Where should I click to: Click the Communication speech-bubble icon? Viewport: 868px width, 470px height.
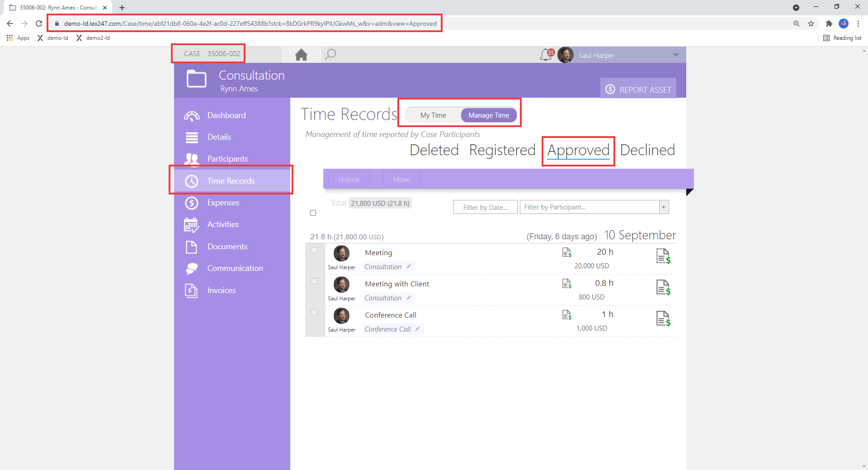[x=192, y=269]
